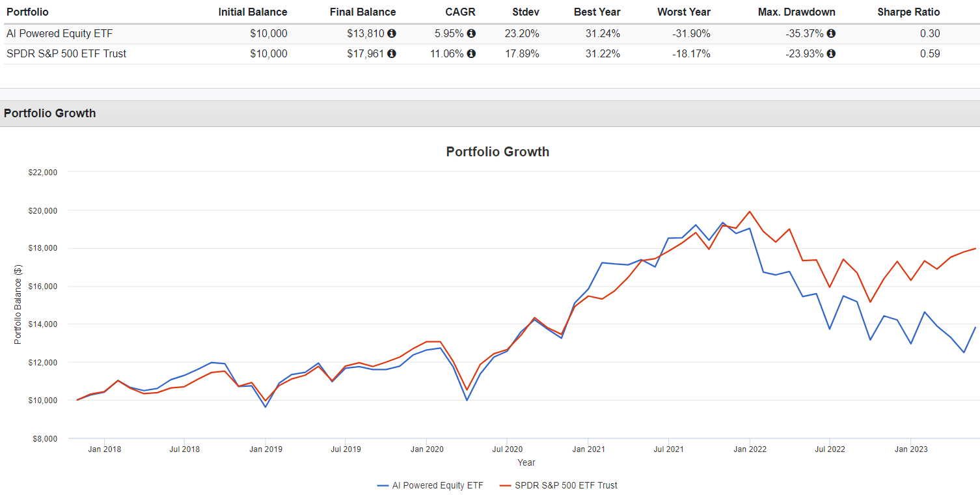Click the Jan 2023 x-axis label
This screenshot has width=980, height=495.
[910, 449]
